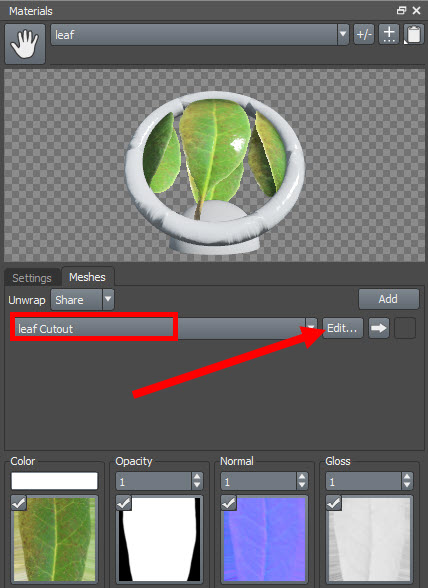The width and height of the screenshot is (428, 588).
Task: Switch to the Meshes tab
Action: pos(87,277)
